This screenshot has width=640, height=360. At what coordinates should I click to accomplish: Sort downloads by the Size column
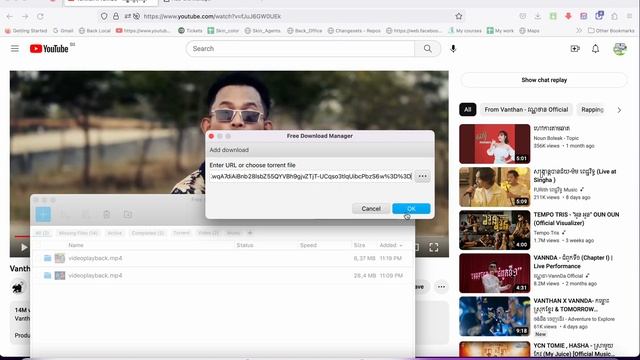click(359, 245)
